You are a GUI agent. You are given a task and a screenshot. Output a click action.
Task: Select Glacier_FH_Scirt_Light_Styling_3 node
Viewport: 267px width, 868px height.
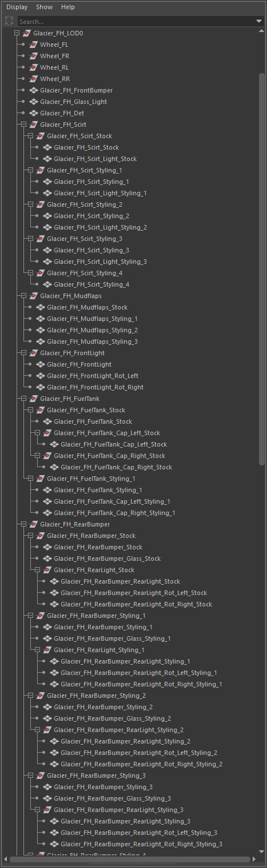100,262
